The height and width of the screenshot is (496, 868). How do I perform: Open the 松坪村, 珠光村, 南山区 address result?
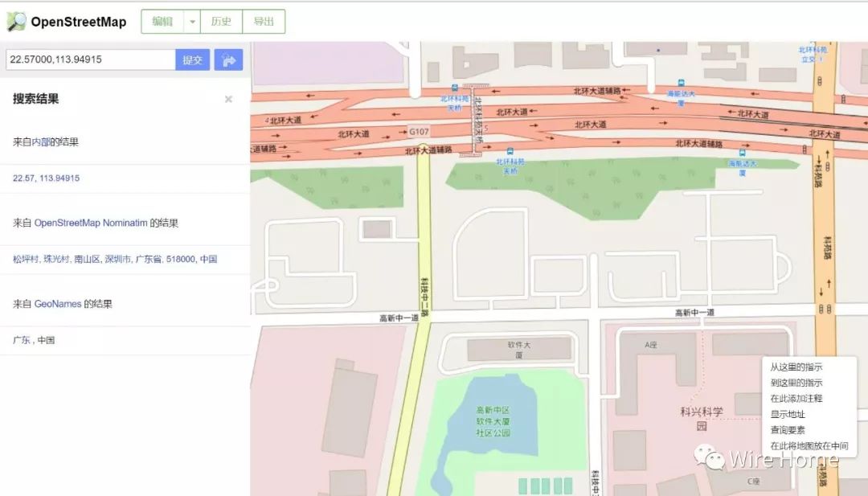pyautogui.click(x=115, y=259)
